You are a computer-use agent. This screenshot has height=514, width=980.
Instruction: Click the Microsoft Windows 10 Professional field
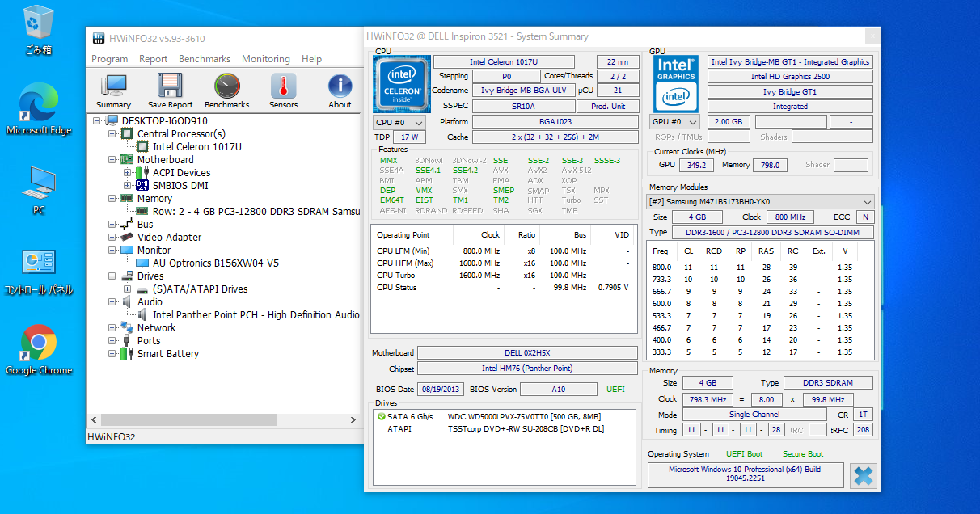tap(746, 474)
